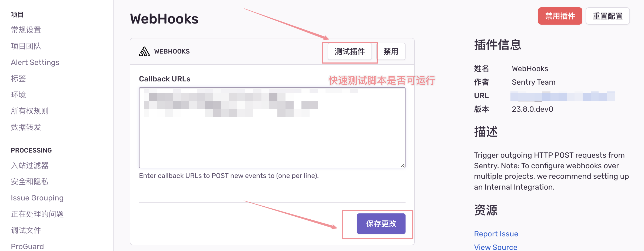Go to Issue Grouping settings
This screenshot has height=251, width=644.
click(x=37, y=198)
